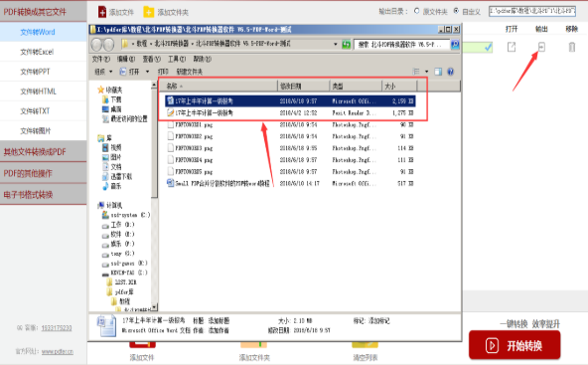Remove the file with the trash icon

pos(572,47)
